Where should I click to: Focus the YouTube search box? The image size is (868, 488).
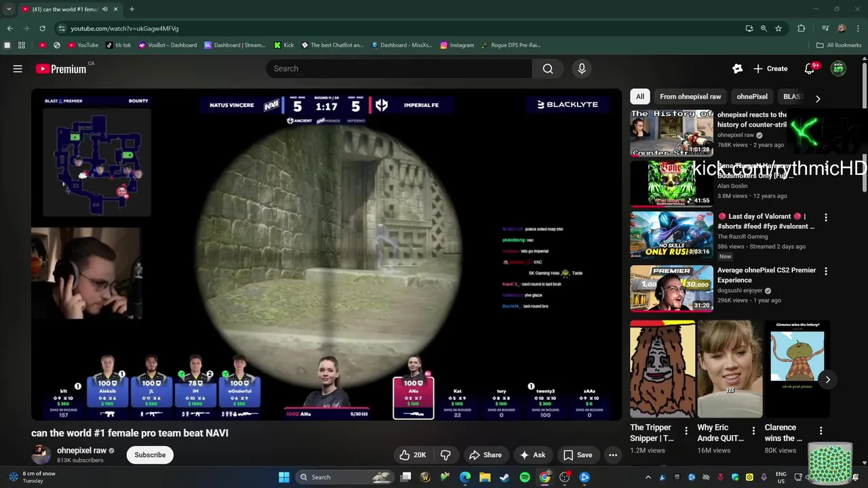pyautogui.click(x=399, y=68)
